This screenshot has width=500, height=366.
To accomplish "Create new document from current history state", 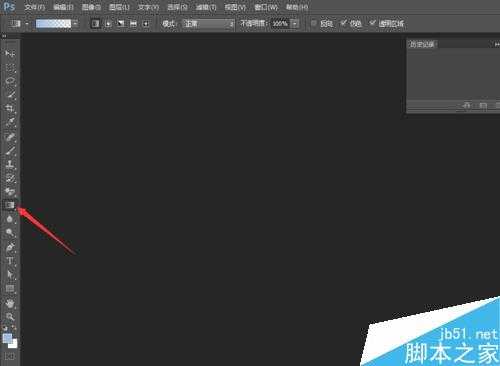I will click(467, 106).
